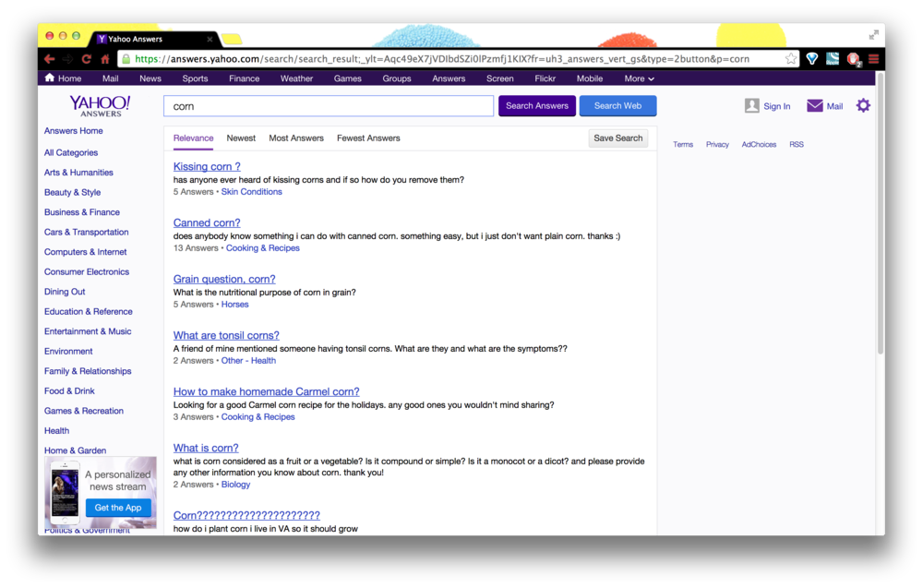Open Weather in the Yahoo navigation bar

296,78
